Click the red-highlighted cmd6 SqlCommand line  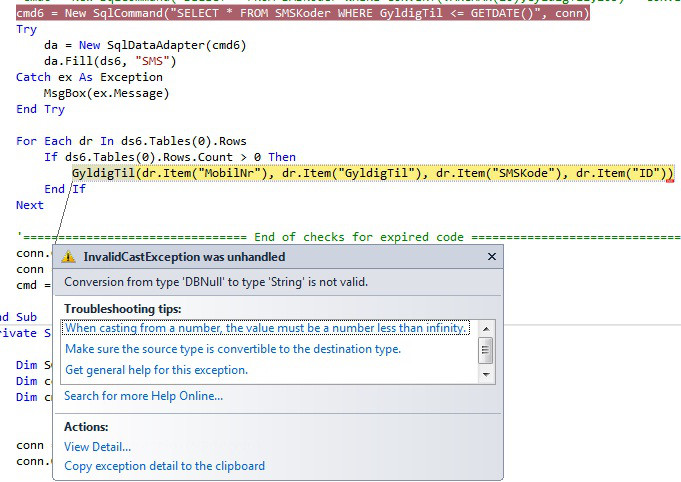pos(303,13)
